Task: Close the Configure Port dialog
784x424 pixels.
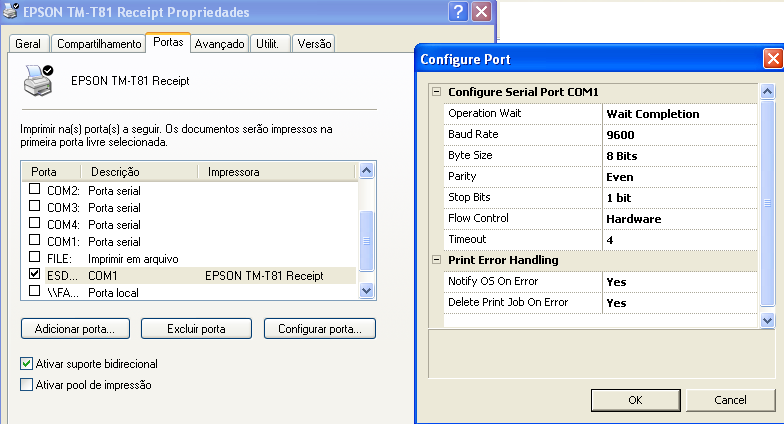Action: coord(773,59)
